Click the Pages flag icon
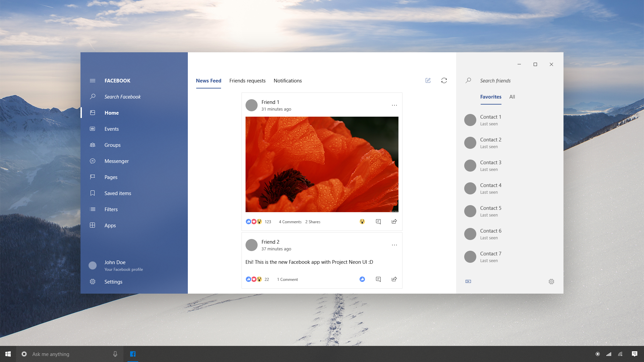 (x=93, y=177)
